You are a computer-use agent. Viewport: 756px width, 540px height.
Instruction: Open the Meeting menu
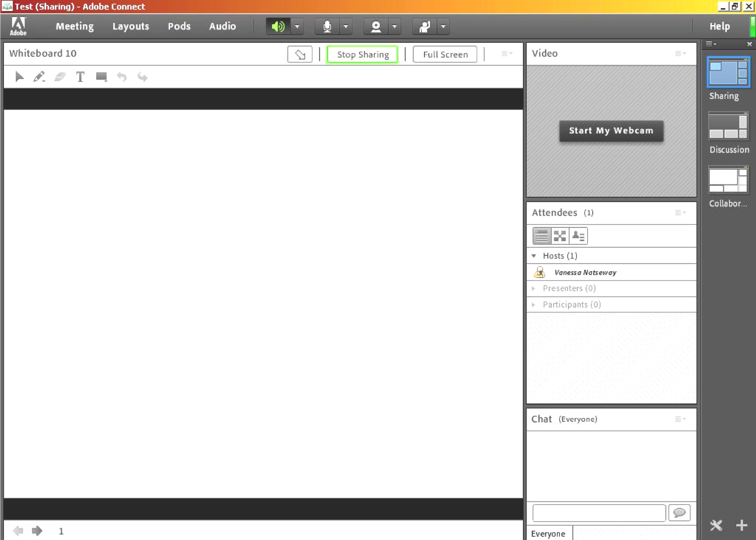point(75,26)
